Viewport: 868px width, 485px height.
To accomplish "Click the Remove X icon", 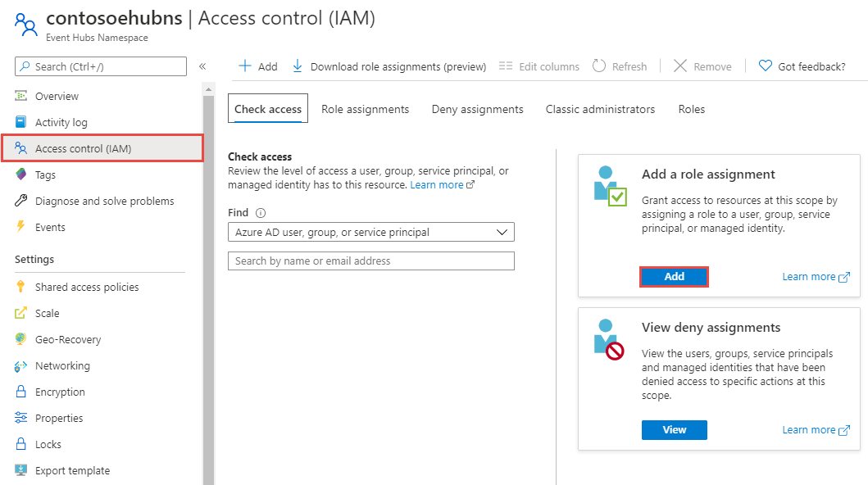I will tap(680, 66).
